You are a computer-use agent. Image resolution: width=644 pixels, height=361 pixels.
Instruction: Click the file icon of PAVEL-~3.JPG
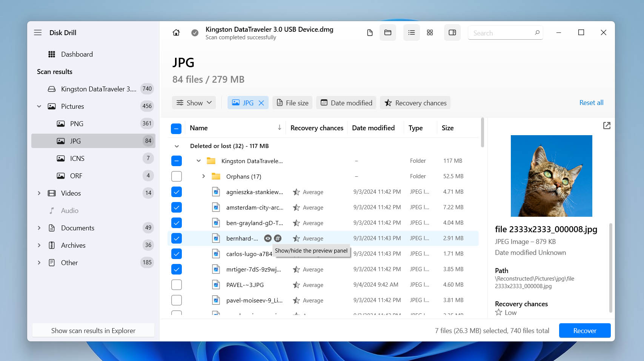point(216,285)
